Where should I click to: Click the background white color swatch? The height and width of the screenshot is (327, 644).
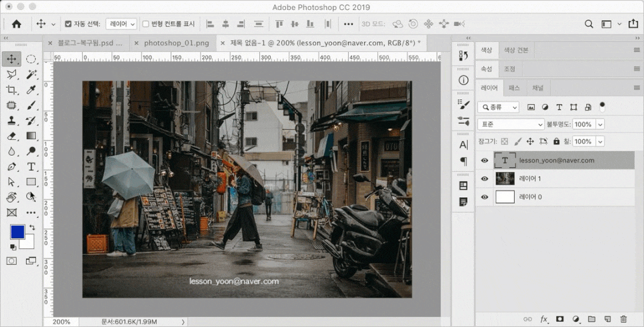pos(29,243)
